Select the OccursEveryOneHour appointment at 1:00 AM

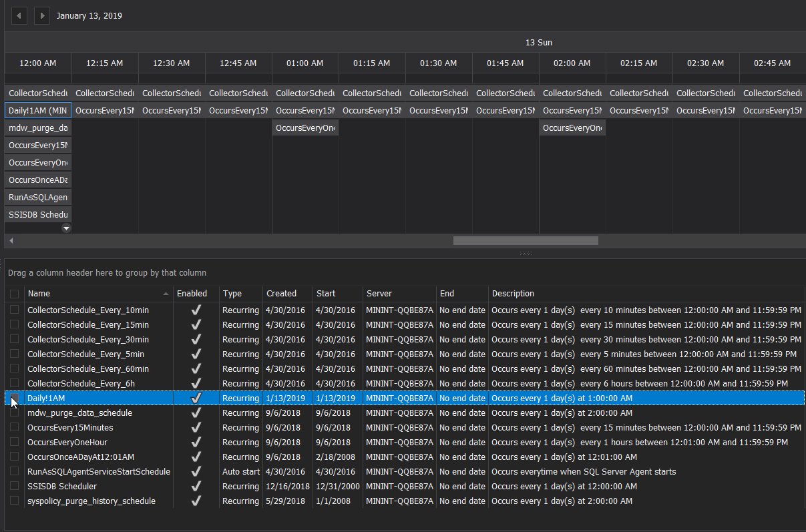pyautogui.click(x=305, y=127)
